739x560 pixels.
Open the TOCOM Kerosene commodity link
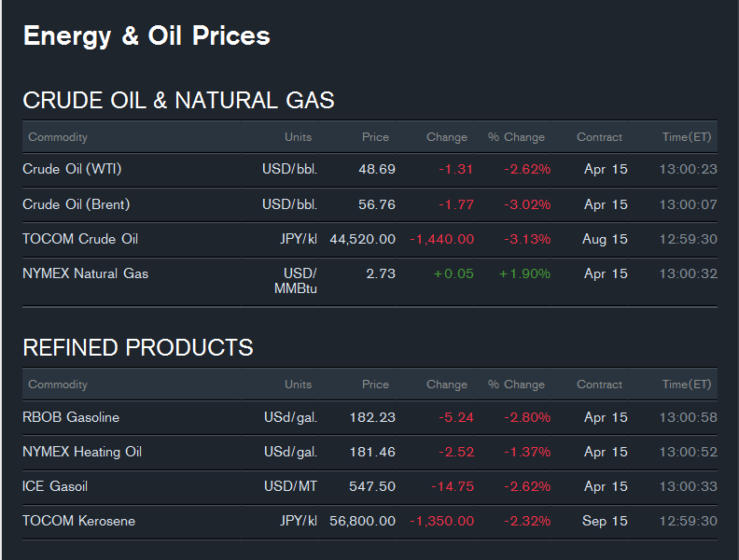pos(78,521)
